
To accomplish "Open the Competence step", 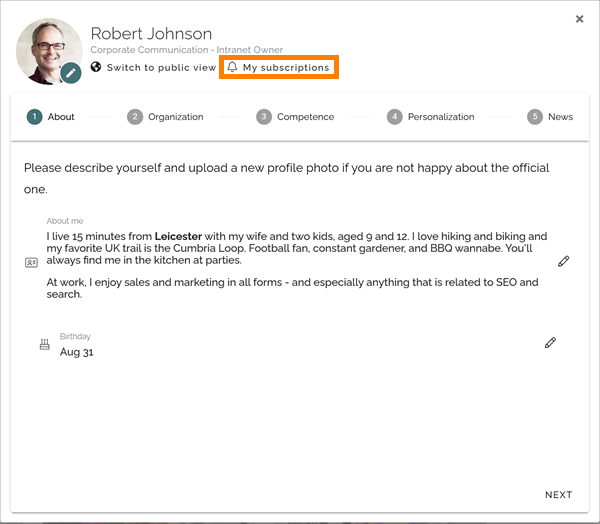I will coord(295,117).
